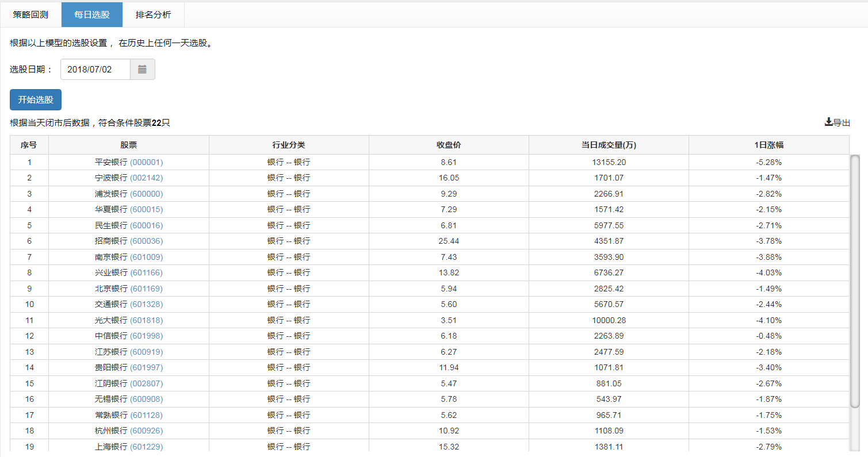Click the 收盘价 column header

click(x=449, y=145)
